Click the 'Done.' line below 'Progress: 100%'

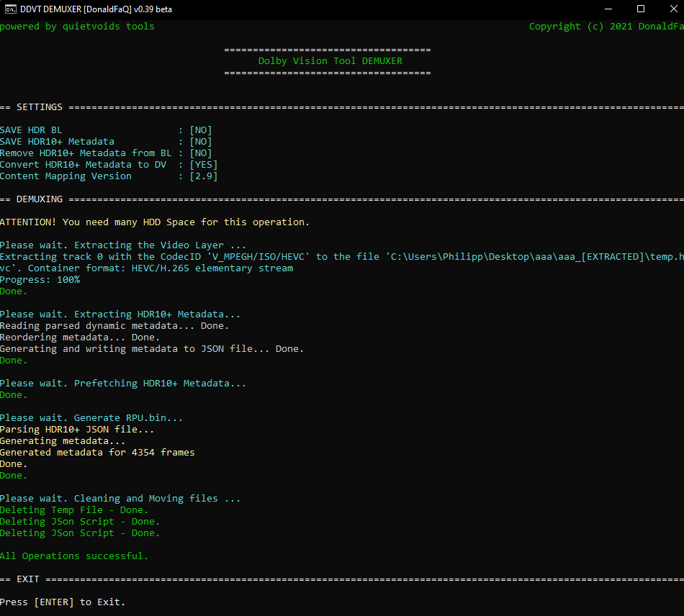click(14, 291)
